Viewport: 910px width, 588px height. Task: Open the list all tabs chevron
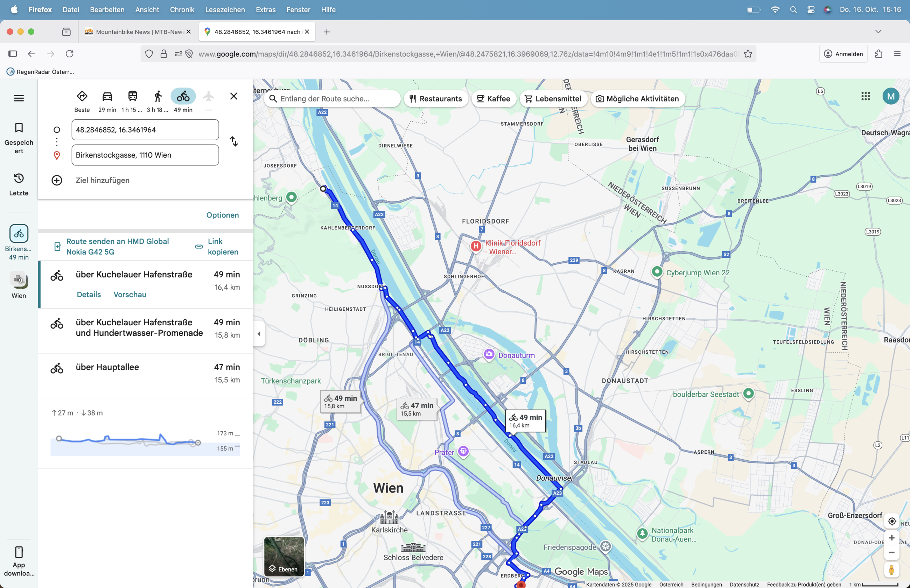click(878, 32)
